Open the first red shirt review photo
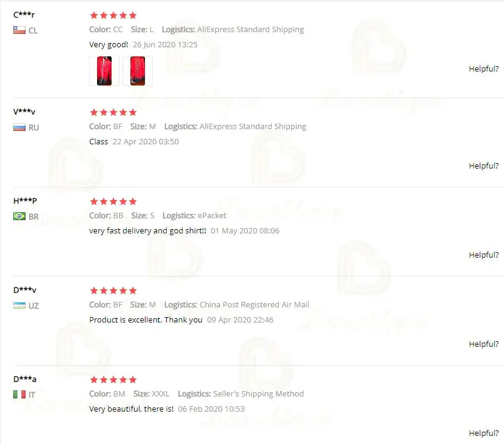The width and height of the screenshot is (504, 445). click(x=104, y=71)
